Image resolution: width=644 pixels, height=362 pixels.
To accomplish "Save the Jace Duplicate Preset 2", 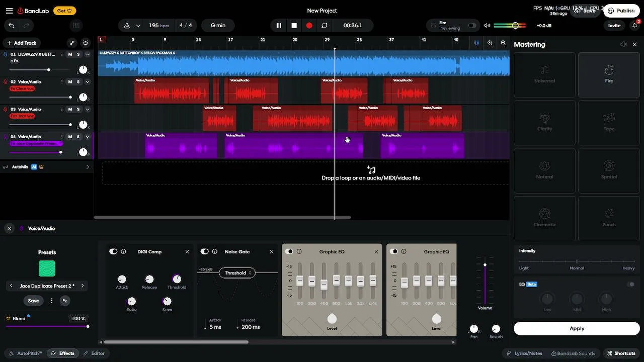I will tap(33, 301).
